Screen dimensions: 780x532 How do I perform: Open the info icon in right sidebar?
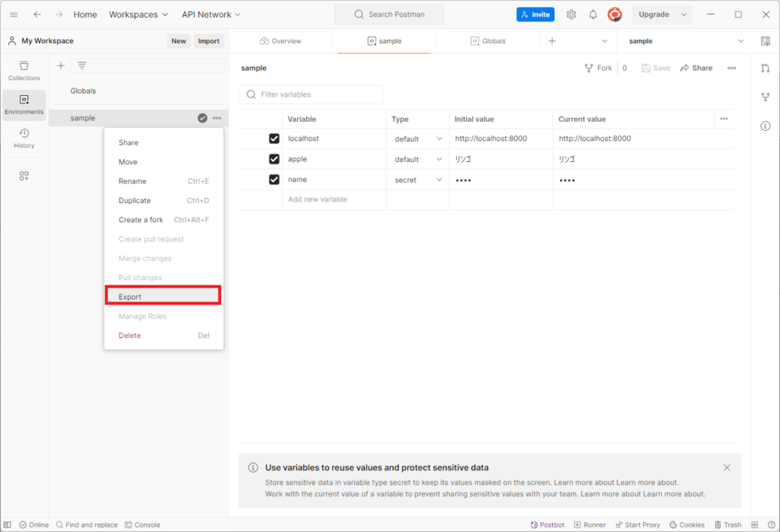(765, 126)
